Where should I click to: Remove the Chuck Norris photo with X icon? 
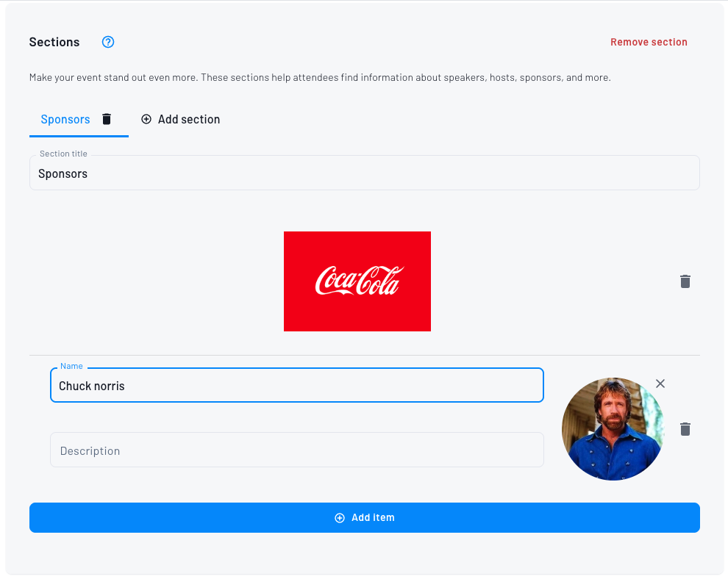(x=660, y=384)
